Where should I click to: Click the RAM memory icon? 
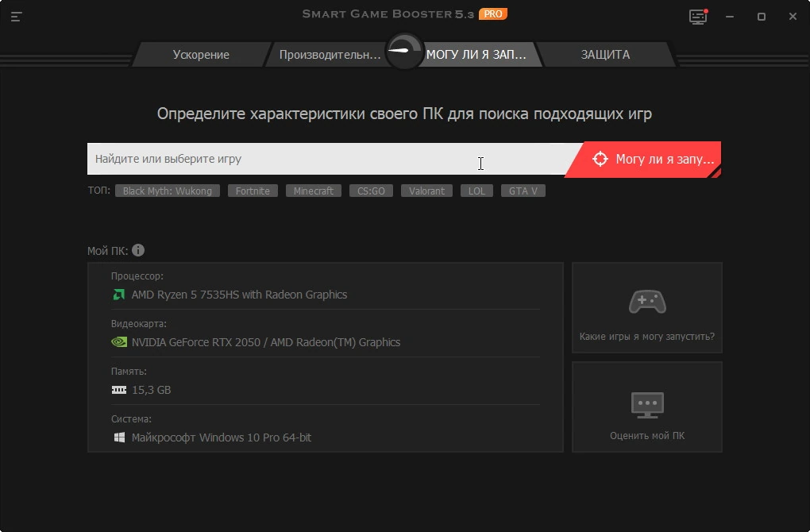tap(119, 390)
